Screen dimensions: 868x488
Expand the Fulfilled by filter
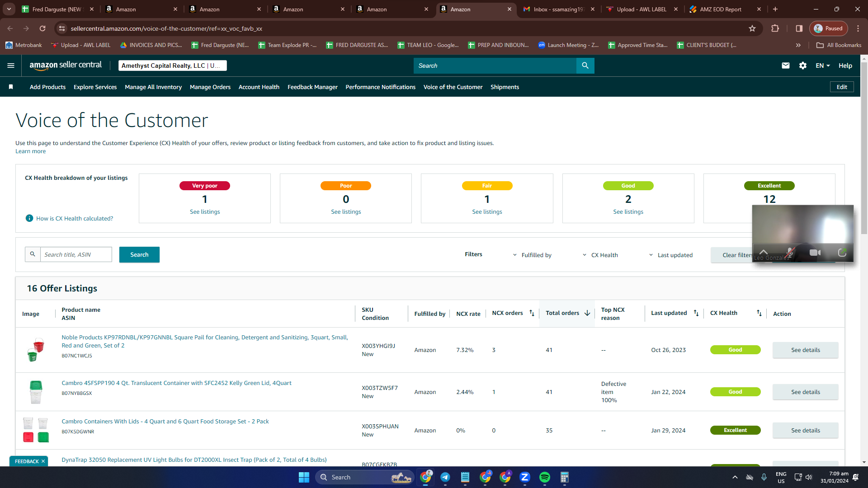pos(532,255)
